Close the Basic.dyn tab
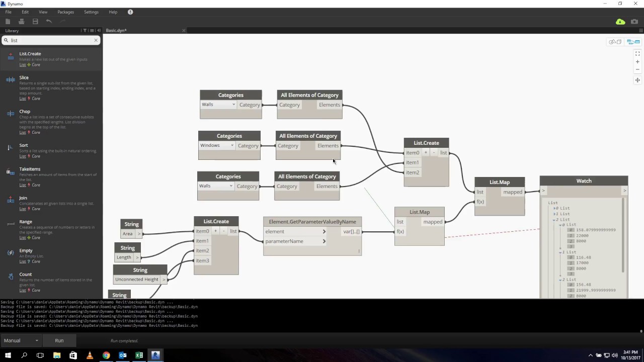Image resolution: width=644 pixels, height=362 pixels. (x=184, y=31)
